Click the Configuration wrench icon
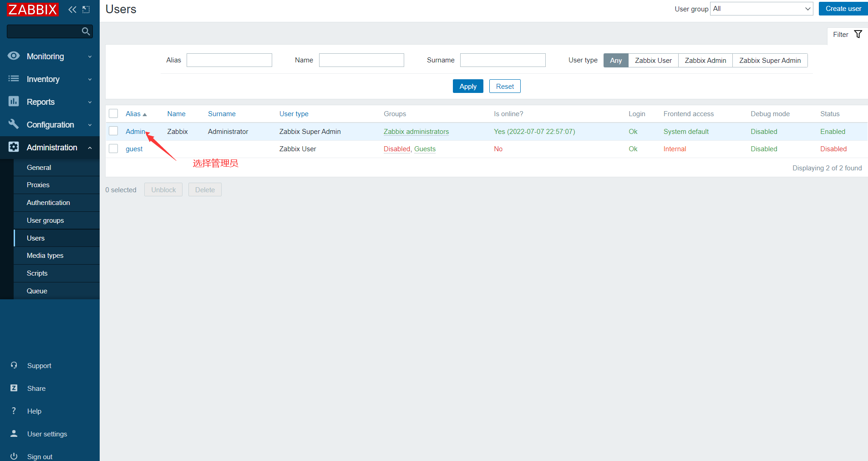This screenshot has width=868, height=461. [x=14, y=124]
